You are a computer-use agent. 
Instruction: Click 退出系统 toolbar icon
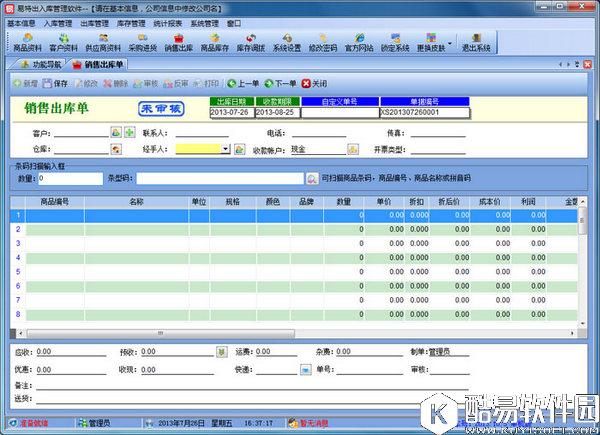[x=476, y=43]
